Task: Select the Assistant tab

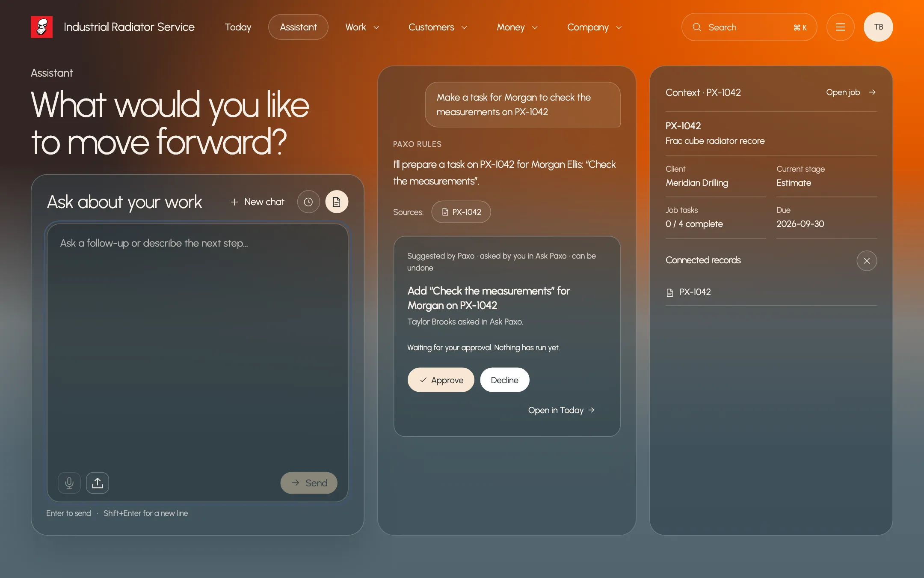Action: coord(298,27)
